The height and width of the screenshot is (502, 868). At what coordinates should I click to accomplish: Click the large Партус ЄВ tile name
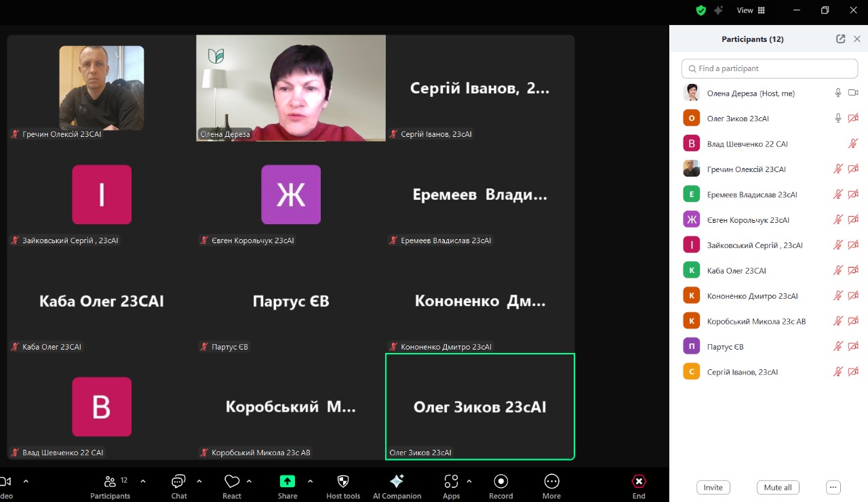pos(291,301)
